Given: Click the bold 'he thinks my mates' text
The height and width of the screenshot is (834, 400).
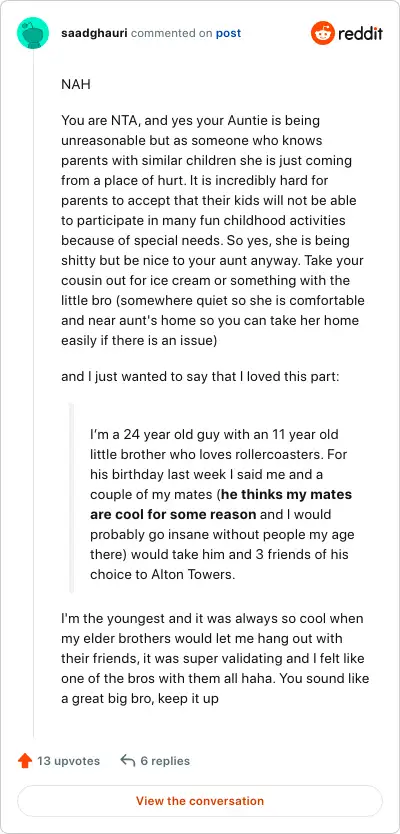Looking at the screenshot, I should (287, 495).
